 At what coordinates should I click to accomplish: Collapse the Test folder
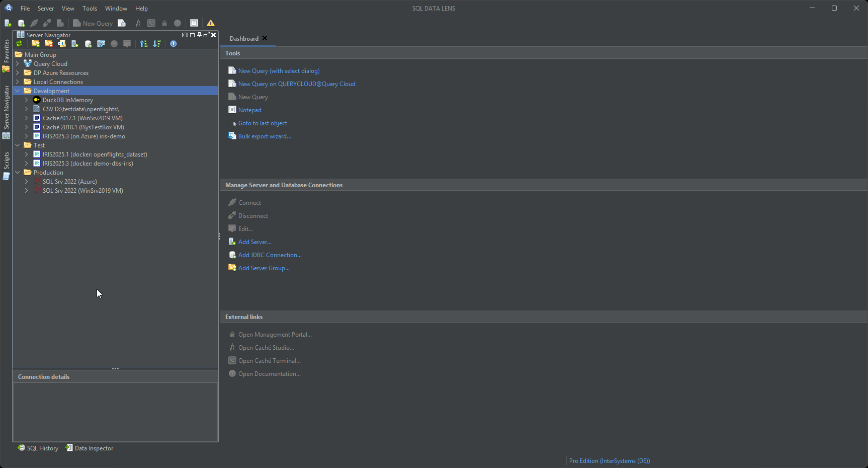pos(18,145)
